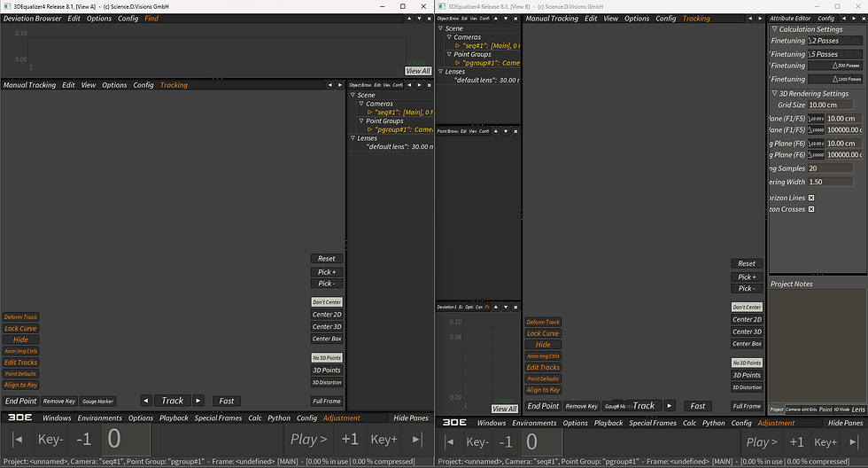Jump to first frame in View B
Image resolution: width=868 pixels, height=468 pixels.
click(x=450, y=442)
